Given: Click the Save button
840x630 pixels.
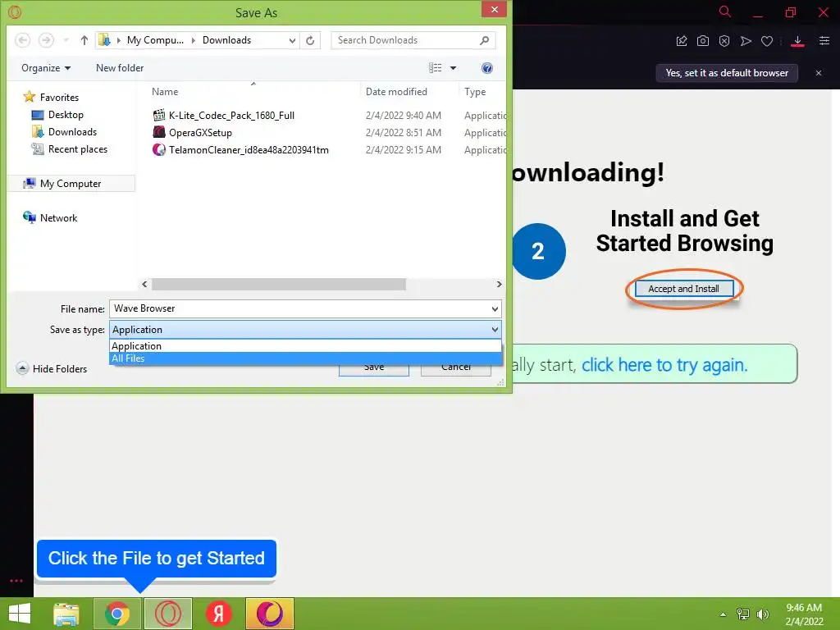Looking at the screenshot, I should click(x=374, y=370).
